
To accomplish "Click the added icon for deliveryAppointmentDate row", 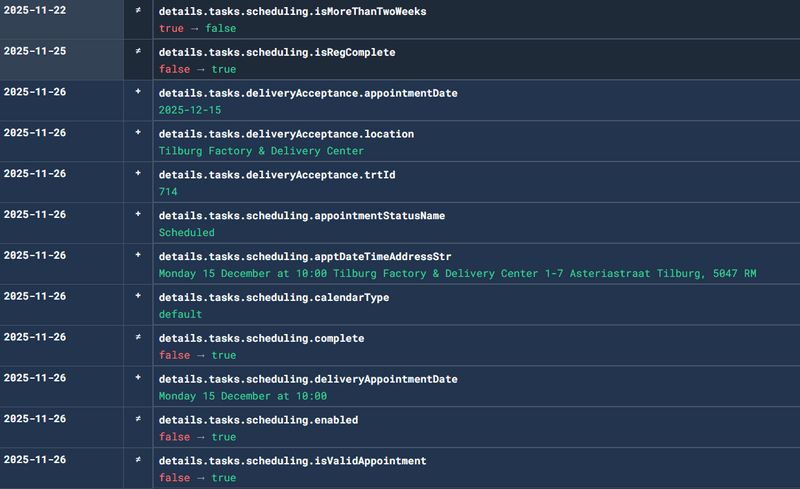I will pos(138,378).
